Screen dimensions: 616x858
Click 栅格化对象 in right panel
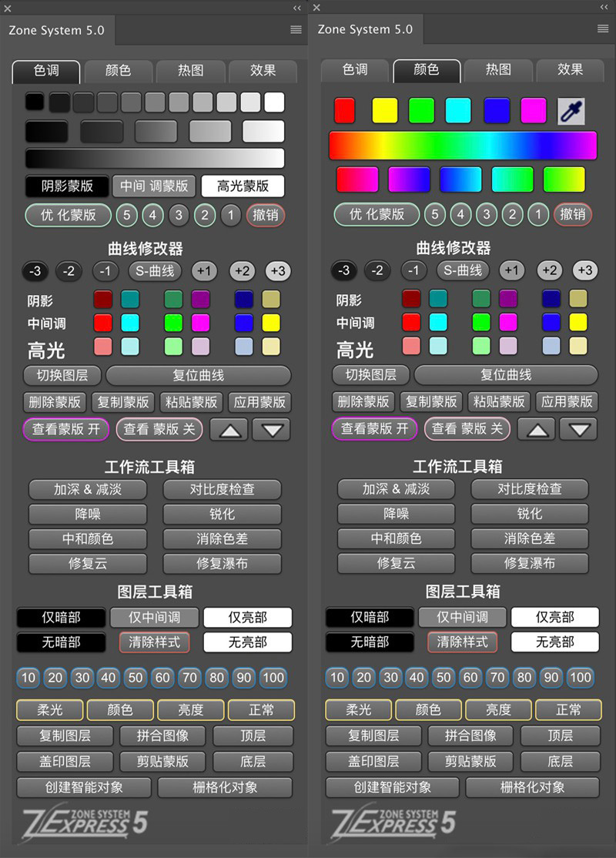pos(533,787)
